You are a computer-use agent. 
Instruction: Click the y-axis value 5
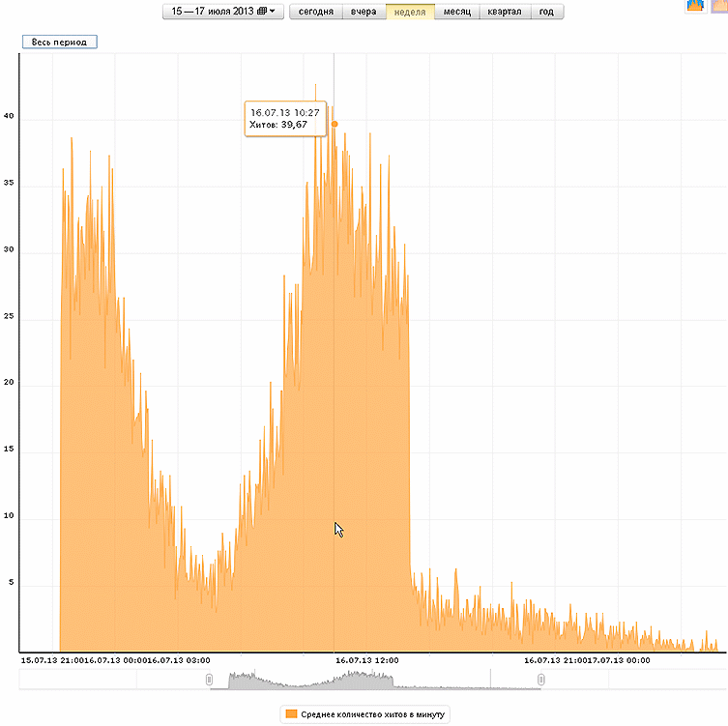12,582
